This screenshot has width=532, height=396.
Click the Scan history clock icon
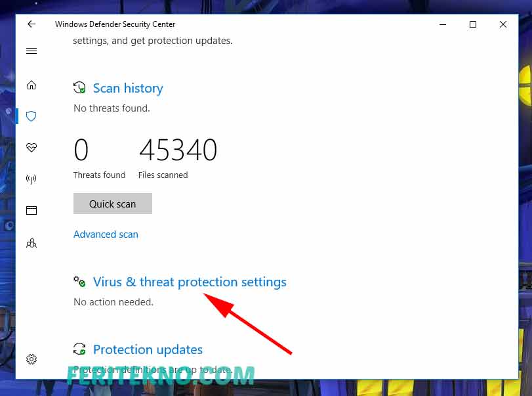pos(79,87)
